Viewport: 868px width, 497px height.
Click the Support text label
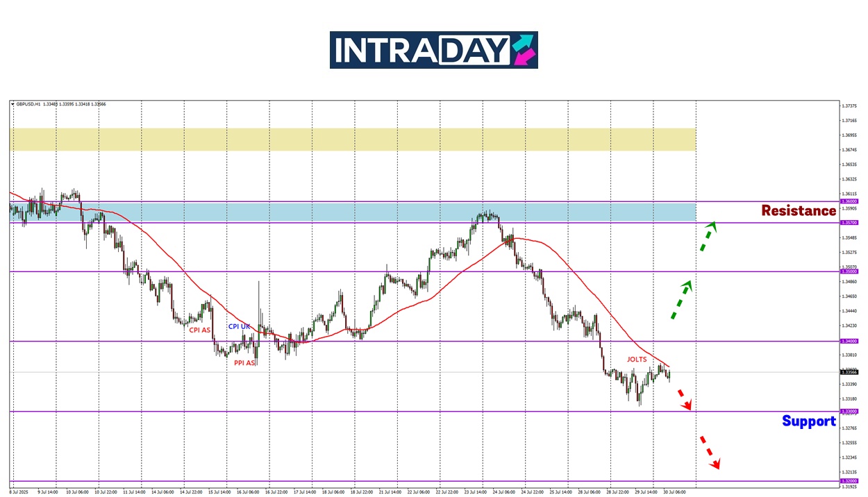pyautogui.click(x=808, y=421)
